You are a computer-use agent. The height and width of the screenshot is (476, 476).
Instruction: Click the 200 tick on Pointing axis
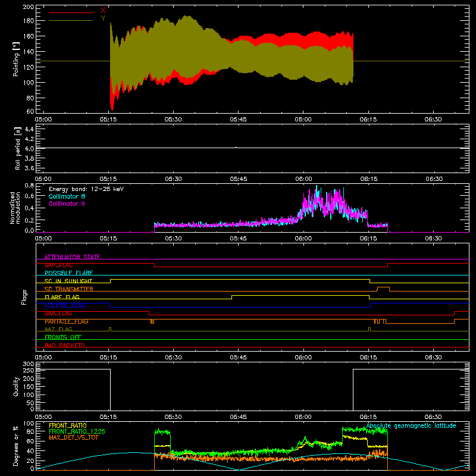[x=29, y=7]
